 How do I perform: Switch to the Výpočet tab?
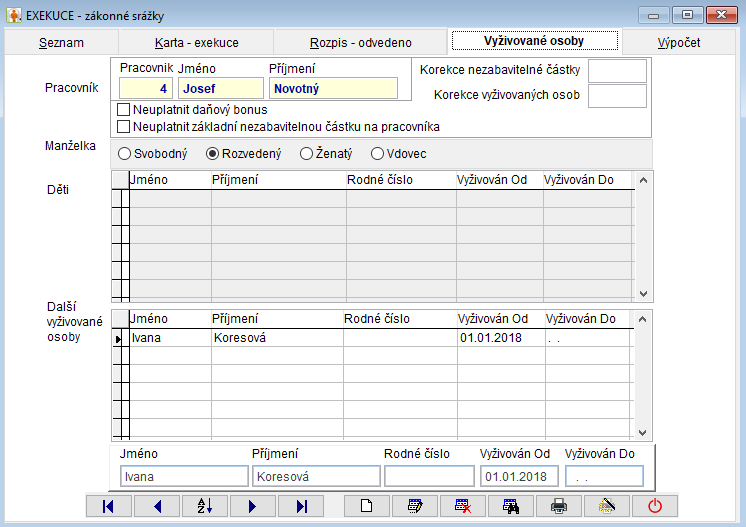point(679,43)
